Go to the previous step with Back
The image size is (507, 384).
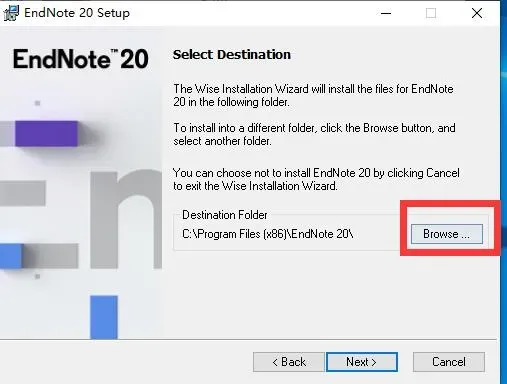(x=289, y=362)
